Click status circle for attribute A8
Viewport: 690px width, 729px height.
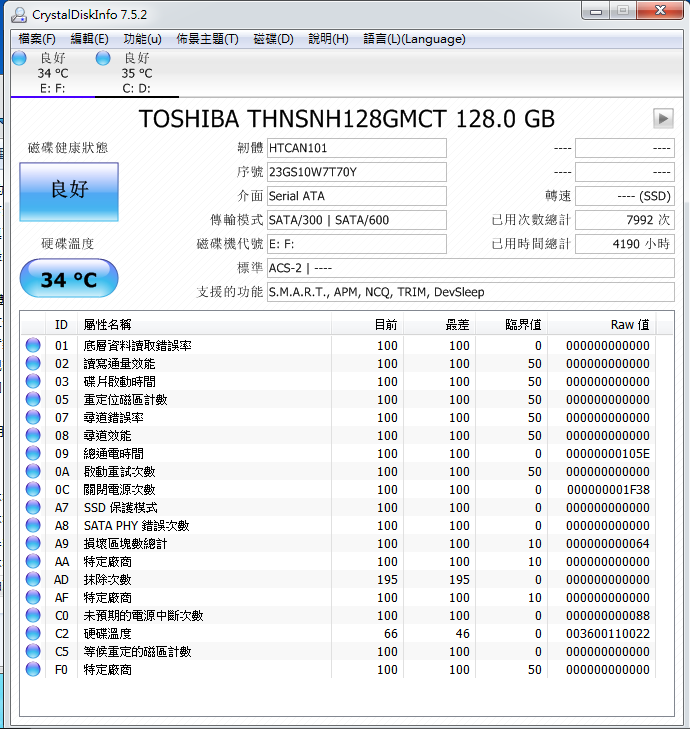[x=33, y=525]
